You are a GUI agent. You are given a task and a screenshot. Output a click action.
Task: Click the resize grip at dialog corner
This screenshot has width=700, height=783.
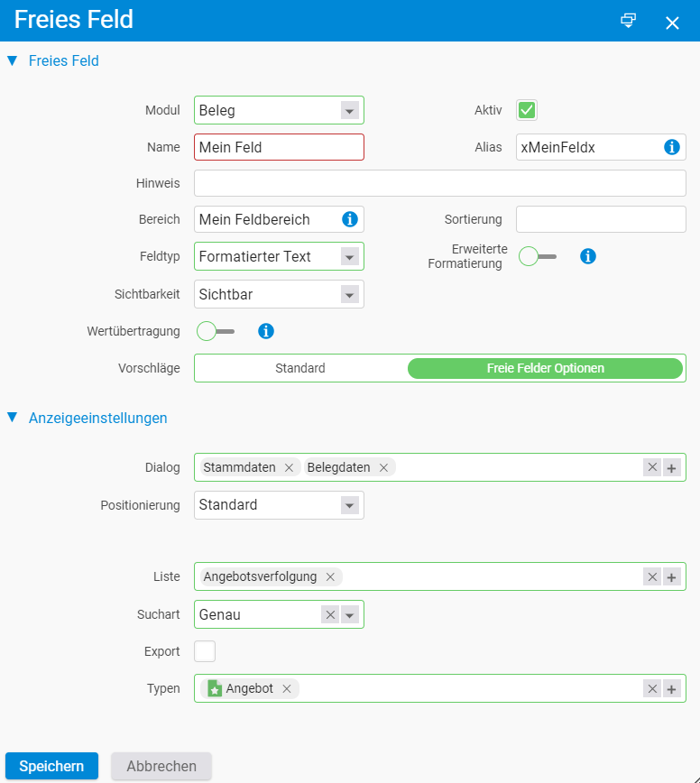tap(696, 779)
